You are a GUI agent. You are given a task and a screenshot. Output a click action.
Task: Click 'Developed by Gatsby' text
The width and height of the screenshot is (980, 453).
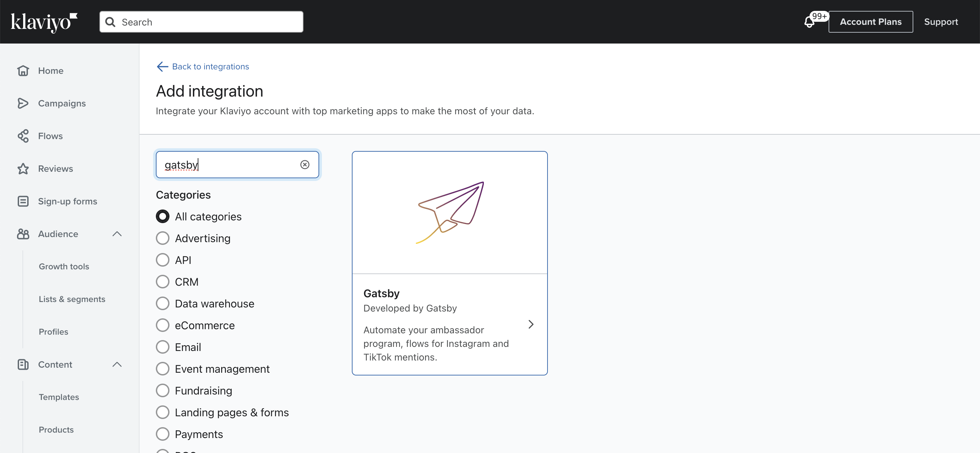(x=410, y=308)
